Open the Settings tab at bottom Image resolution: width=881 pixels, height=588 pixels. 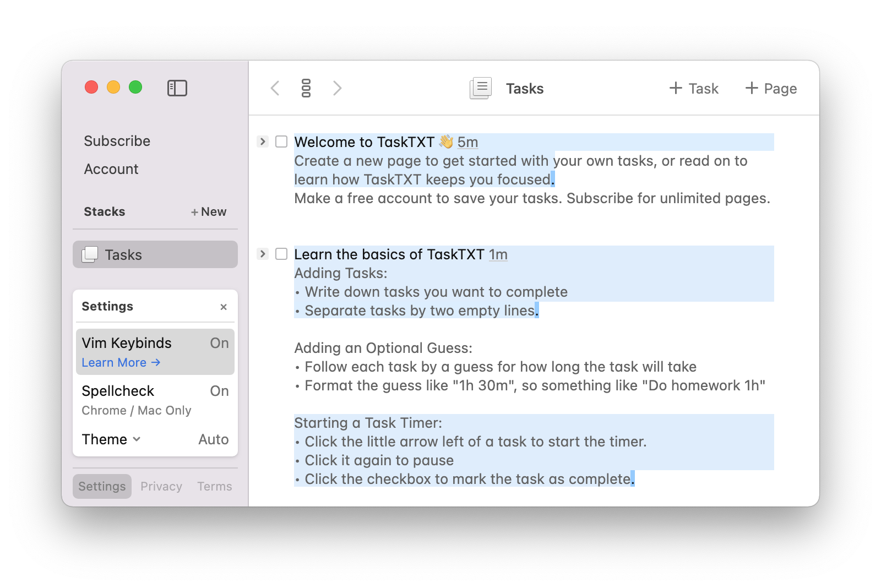tap(102, 486)
